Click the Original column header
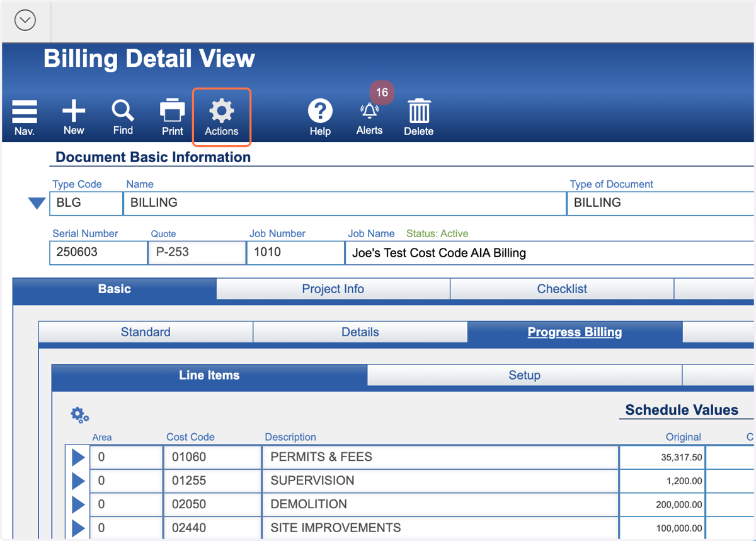Viewport: 756px width, 541px height. (x=684, y=437)
